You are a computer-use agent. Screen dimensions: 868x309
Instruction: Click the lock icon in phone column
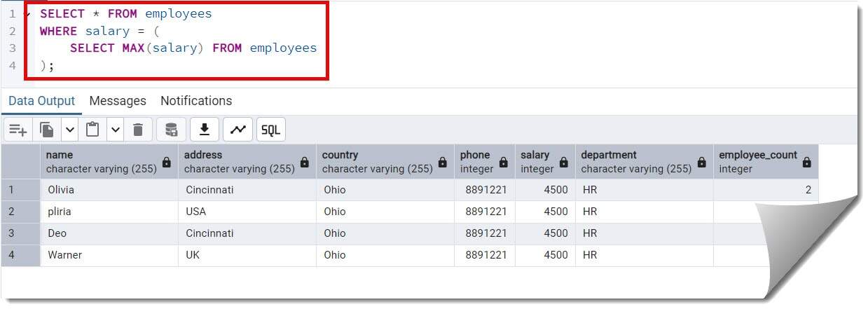(504, 162)
